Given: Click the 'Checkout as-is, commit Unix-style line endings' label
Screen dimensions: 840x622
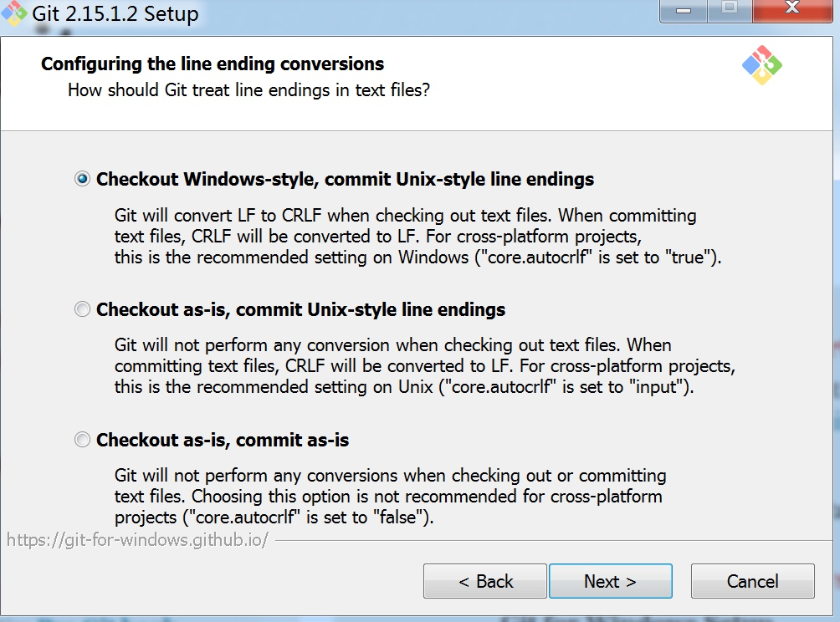Looking at the screenshot, I should coord(300,310).
